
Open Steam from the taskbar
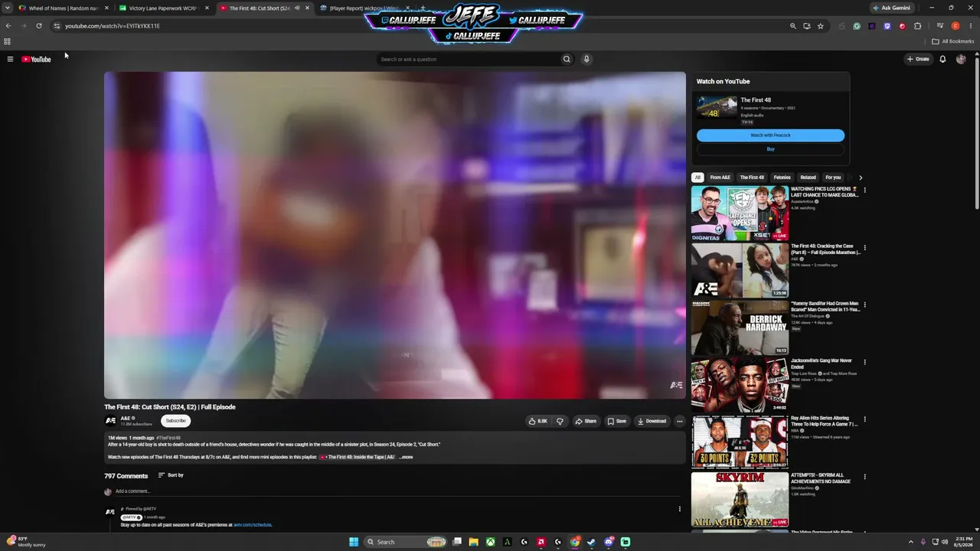click(x=591, y=542)
